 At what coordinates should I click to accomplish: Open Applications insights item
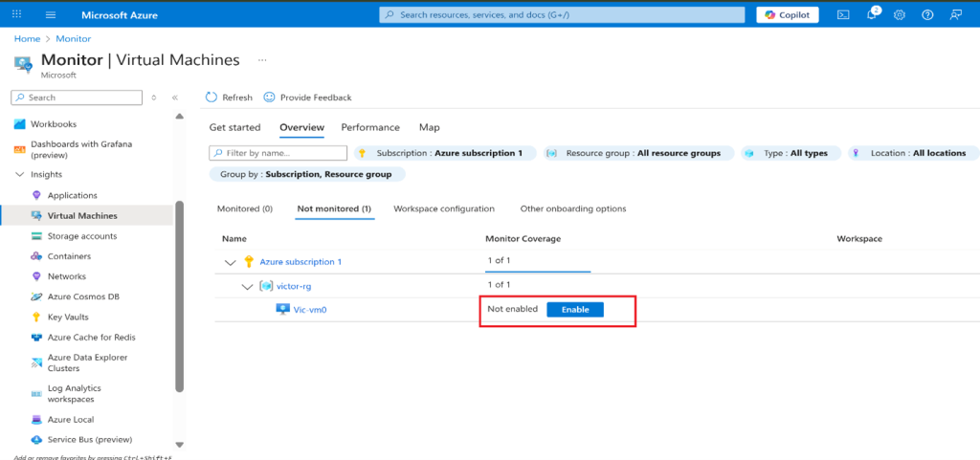tap(73, 195)
